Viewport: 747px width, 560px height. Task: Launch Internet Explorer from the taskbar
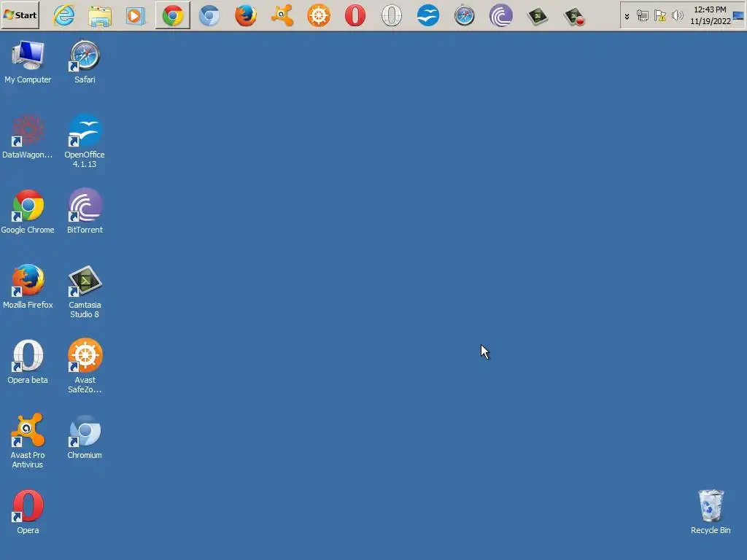pyautogui.click(x=64, y=15)
